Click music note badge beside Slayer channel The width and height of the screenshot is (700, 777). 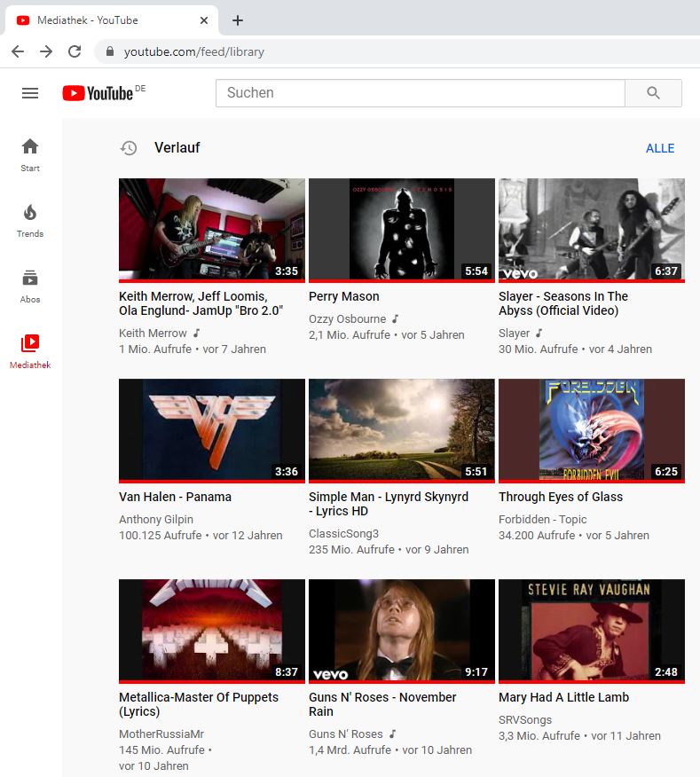[539, 333]
